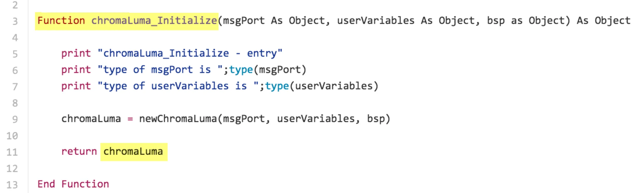
Task: Click the highlighted Function keyword on line 3
Action: tap(61, 21)
